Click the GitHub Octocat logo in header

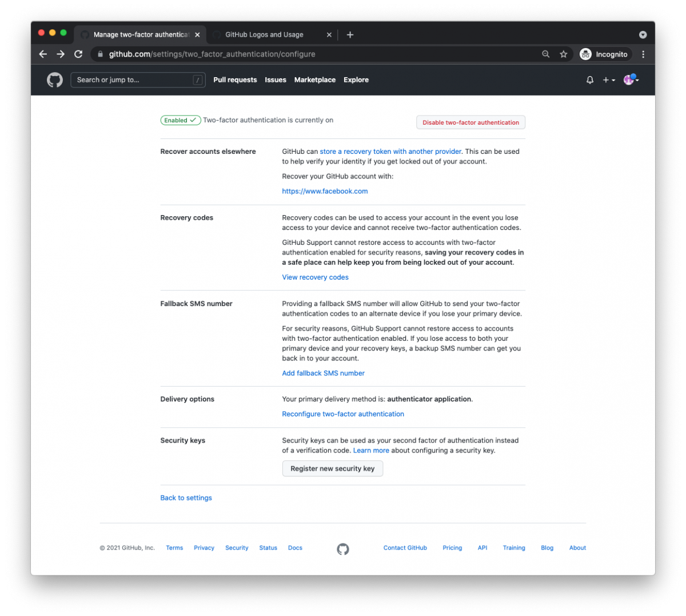tap(55, 80)
